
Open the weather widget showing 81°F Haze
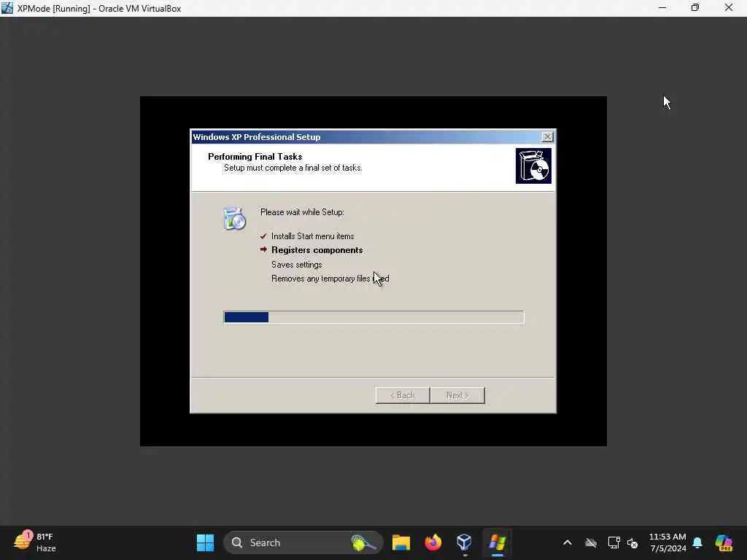point(34,542)
